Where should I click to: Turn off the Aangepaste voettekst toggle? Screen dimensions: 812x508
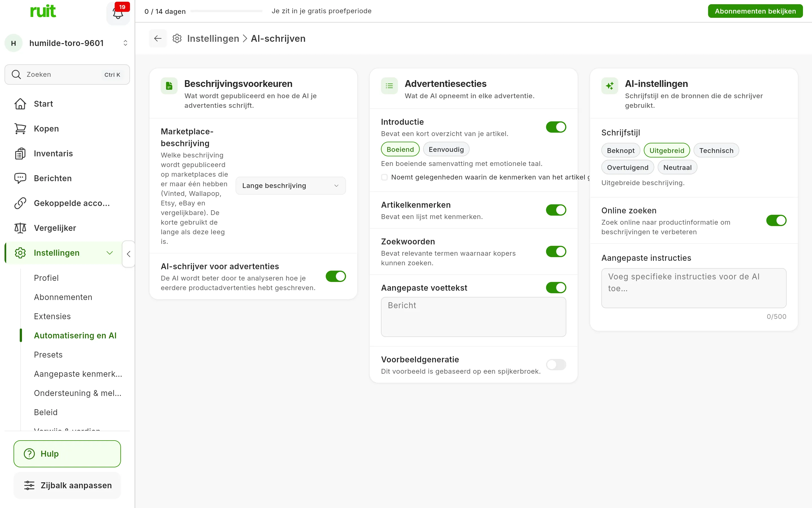point(556,288)
